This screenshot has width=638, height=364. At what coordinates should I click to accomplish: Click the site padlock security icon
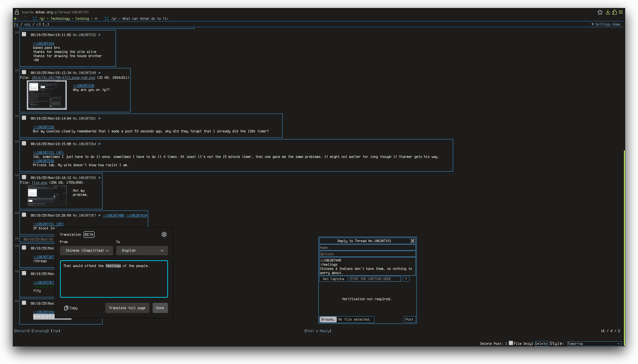point(17,12)
